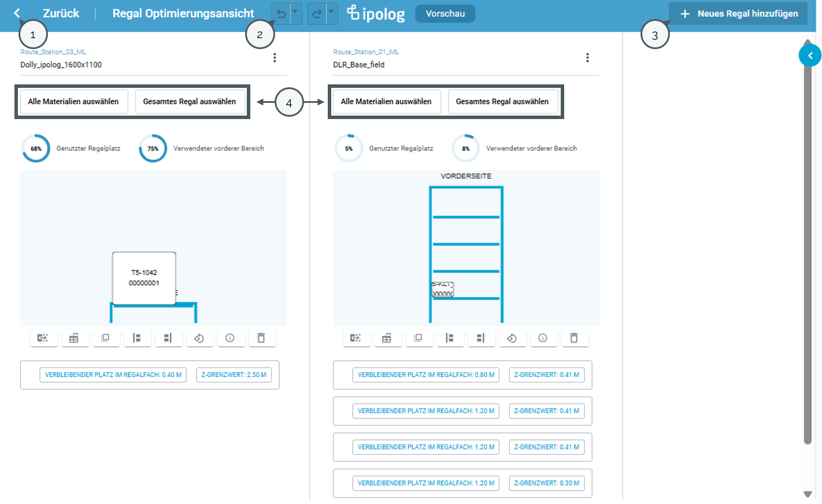Click rotate icon under Dolly shelf

[x=199, y=338]
